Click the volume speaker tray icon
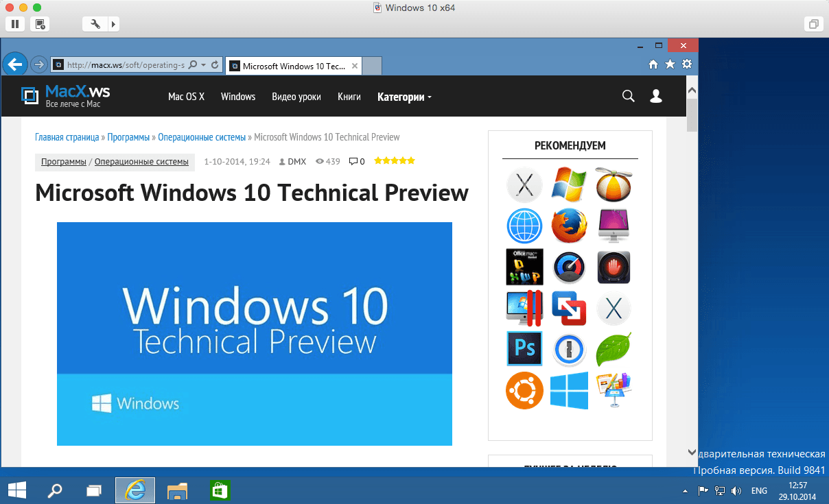Viewport: 829px width, 504px height. (737, 491)
